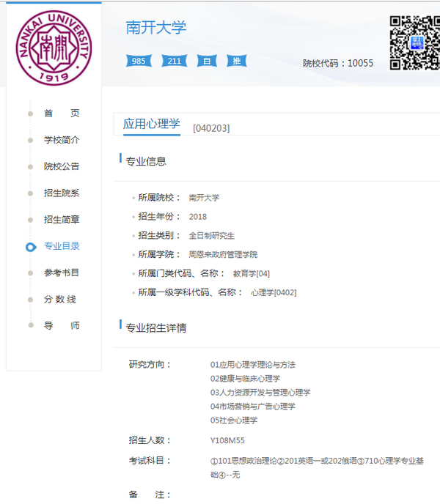Click the 研究方向 label
440x504 pixels.
[x=150, y=365]
